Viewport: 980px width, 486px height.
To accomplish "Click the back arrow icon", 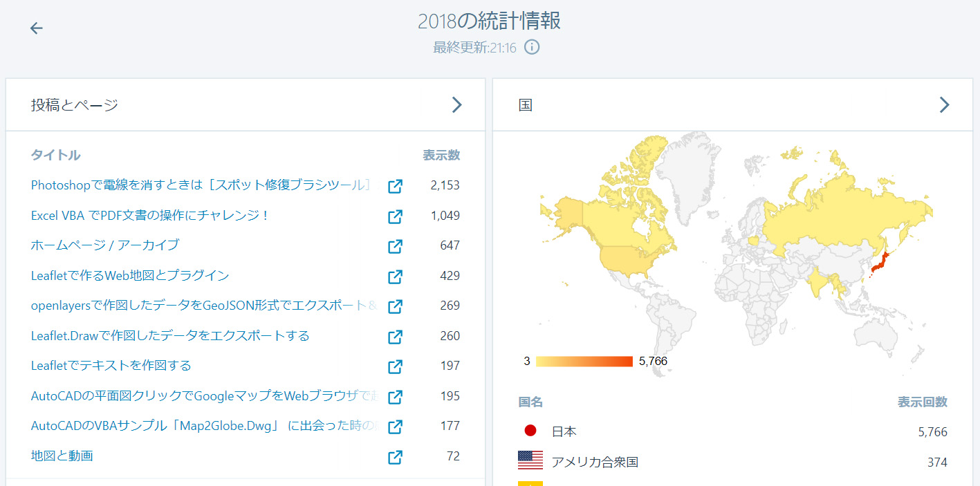I will tap(36, 28).
